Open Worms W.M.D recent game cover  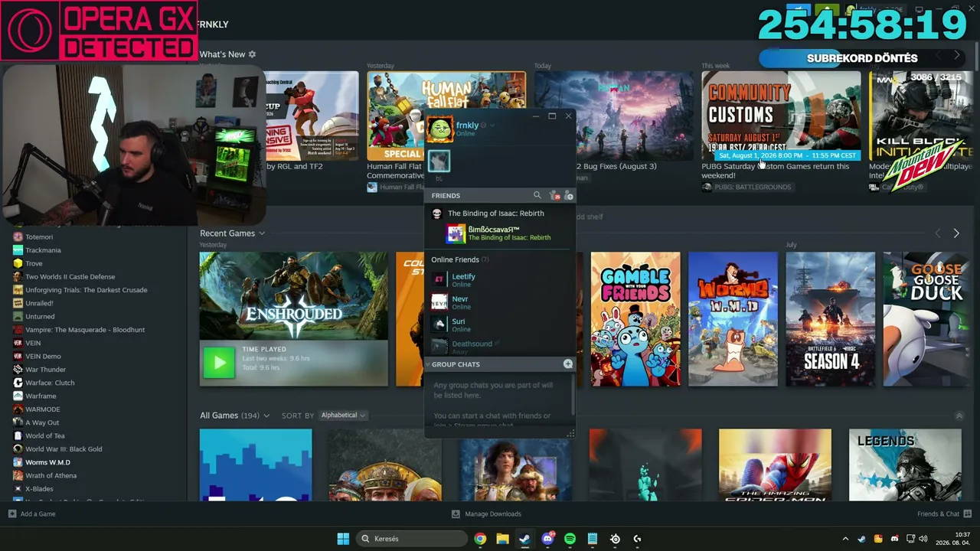[733, 319]
